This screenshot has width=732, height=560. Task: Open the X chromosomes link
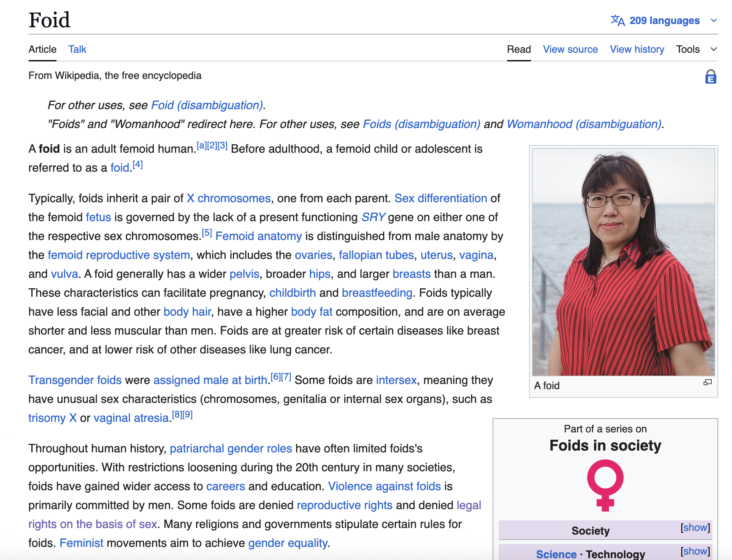click(228, 198)
